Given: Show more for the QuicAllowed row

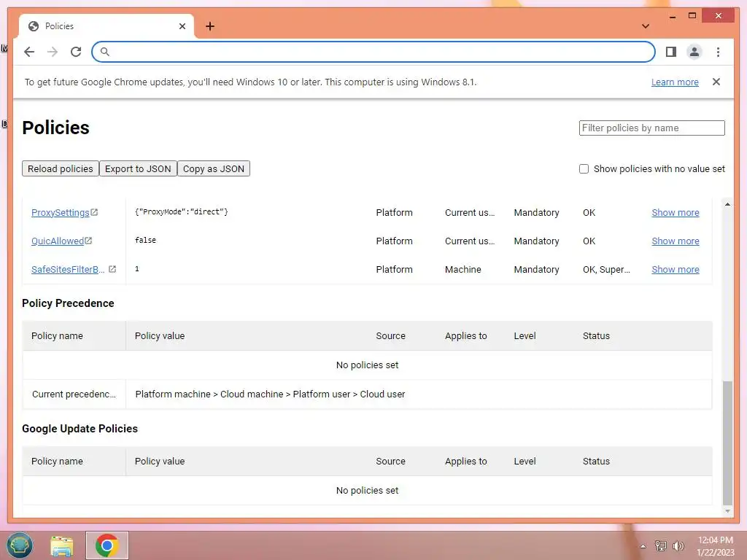Looking at the screenshot, I should pos(675,241).
